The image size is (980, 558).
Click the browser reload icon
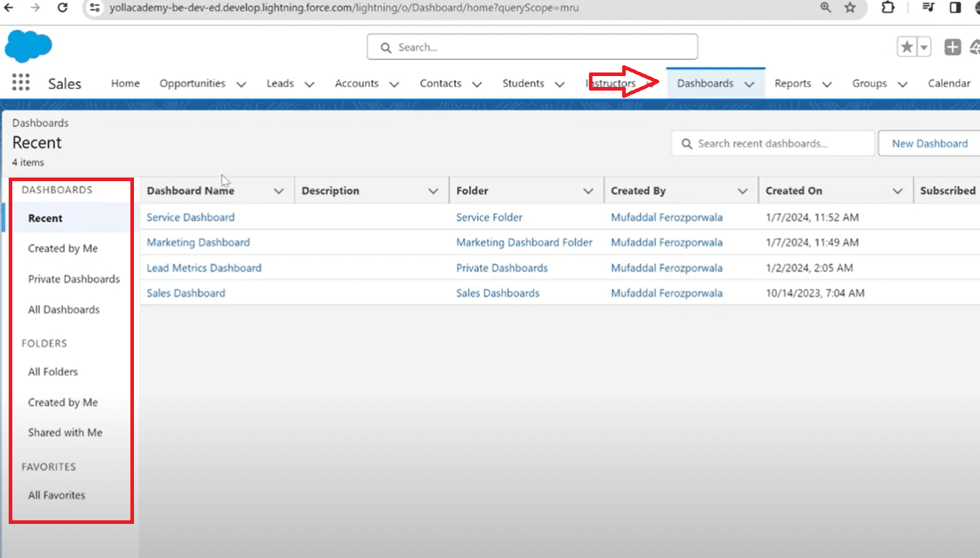click(62, 7)
